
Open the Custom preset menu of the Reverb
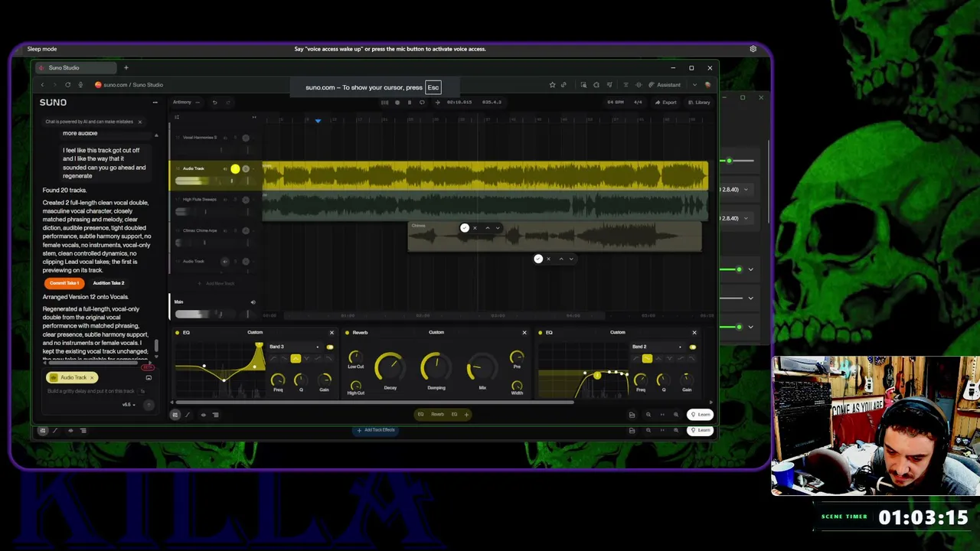point(436,333)
